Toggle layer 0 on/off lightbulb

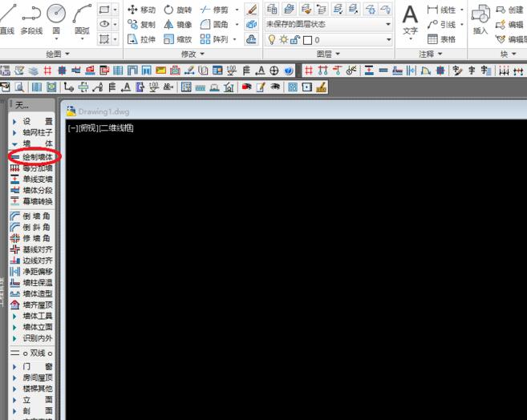click(272, 40)
